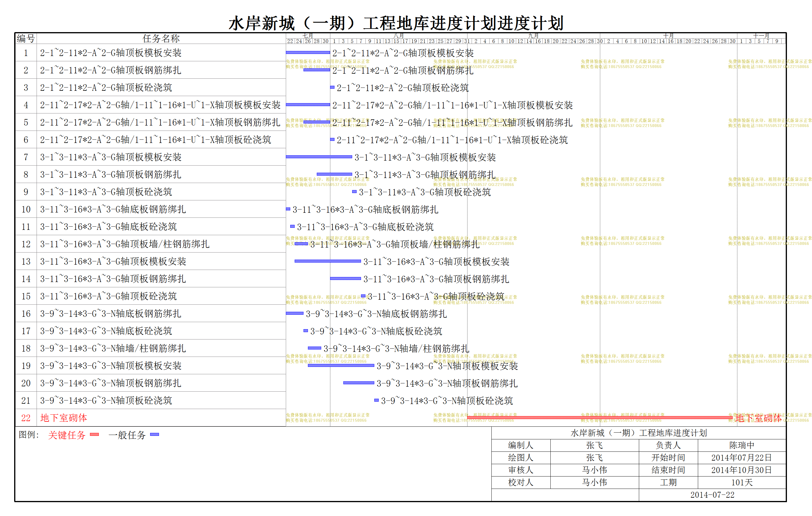
Task: Click 张飞 beside 绘图人
Action: click(x=595, y=457)
